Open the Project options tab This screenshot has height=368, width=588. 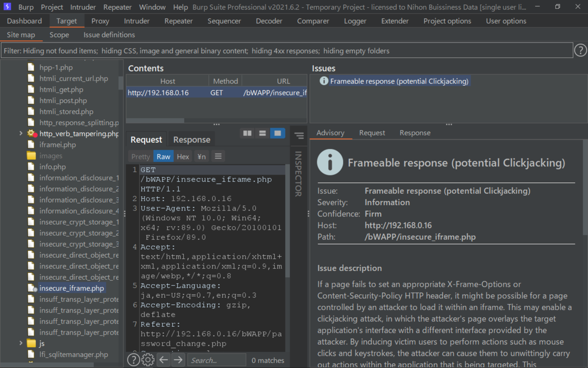click(447, 21)
